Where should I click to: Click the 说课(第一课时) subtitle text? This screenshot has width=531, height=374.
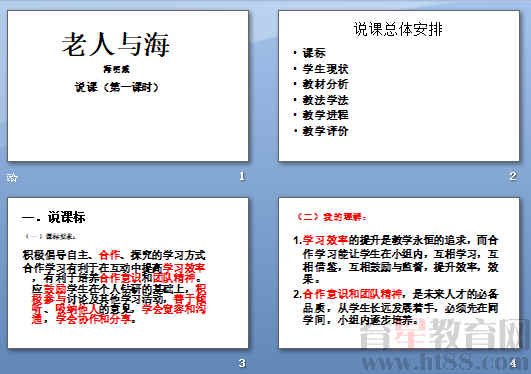pyautogui.click(x=117, y=87)
